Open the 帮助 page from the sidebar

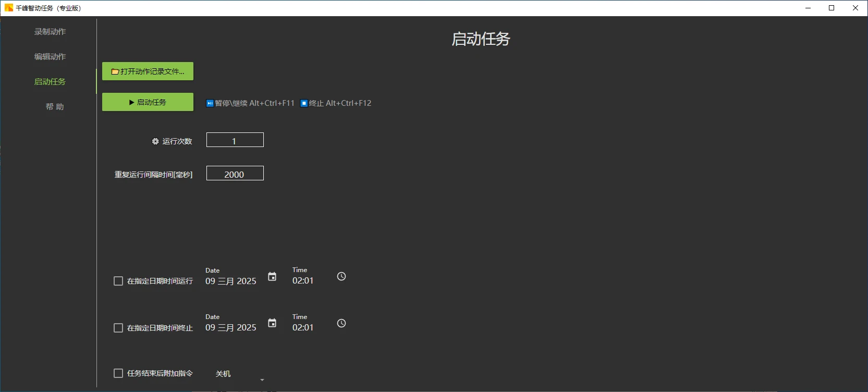coord(55,107)
